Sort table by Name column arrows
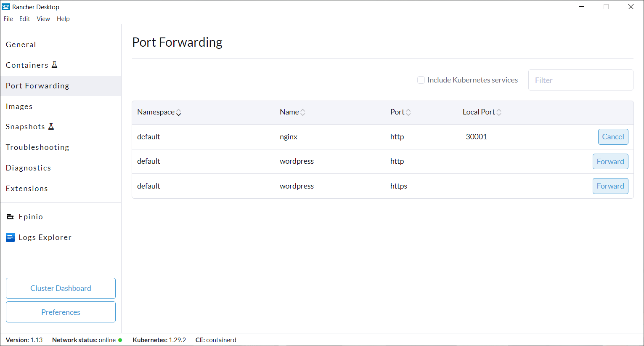Image resolution: width=644 pixels, height=346 pixels. (x=303, y=112)
